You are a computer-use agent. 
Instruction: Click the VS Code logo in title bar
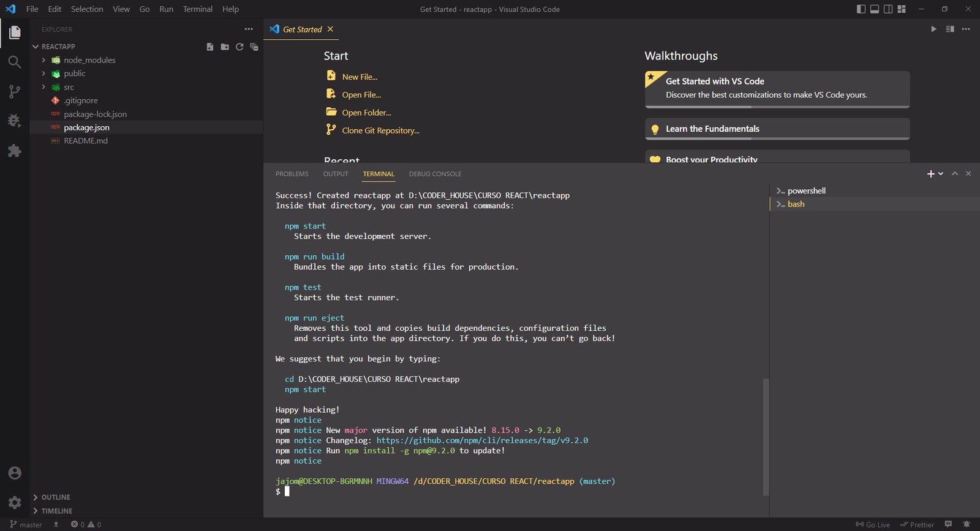[x=10, y=9]
